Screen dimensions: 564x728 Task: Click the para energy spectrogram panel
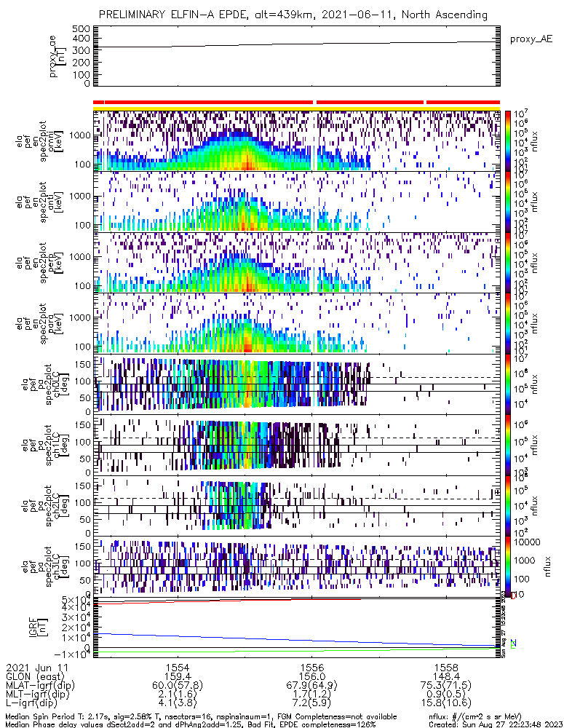297,323
